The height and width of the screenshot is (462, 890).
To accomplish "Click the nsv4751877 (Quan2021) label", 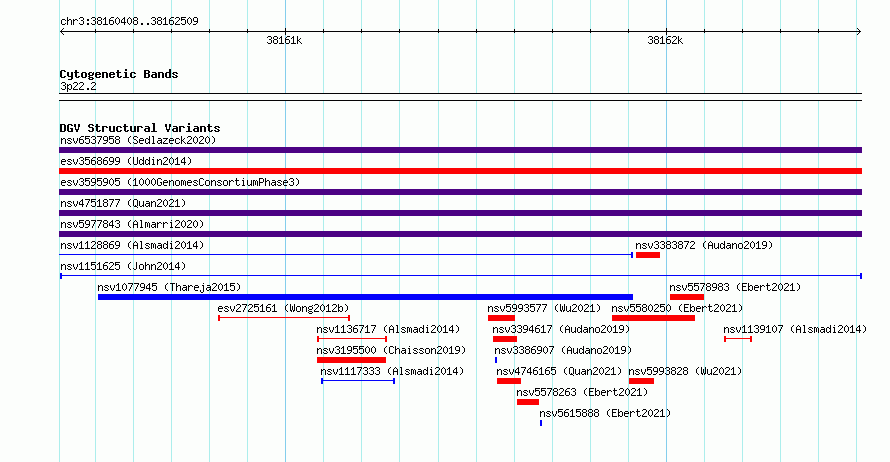I will 123,203.
